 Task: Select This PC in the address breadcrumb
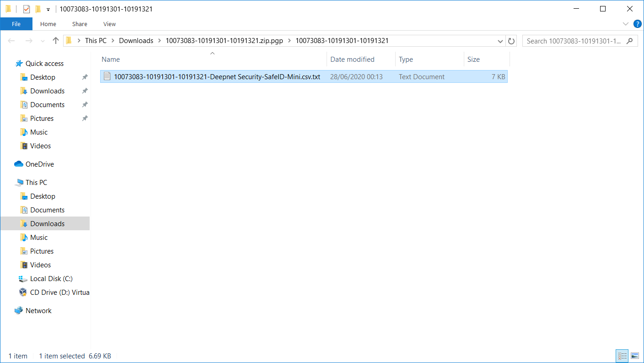[96, 41]
